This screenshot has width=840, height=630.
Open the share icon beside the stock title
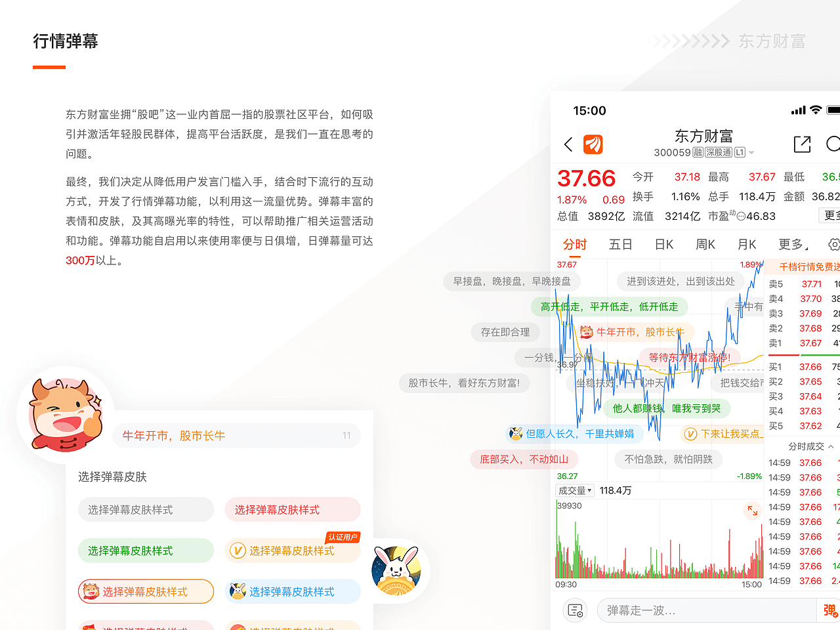(x=802, y=144)
